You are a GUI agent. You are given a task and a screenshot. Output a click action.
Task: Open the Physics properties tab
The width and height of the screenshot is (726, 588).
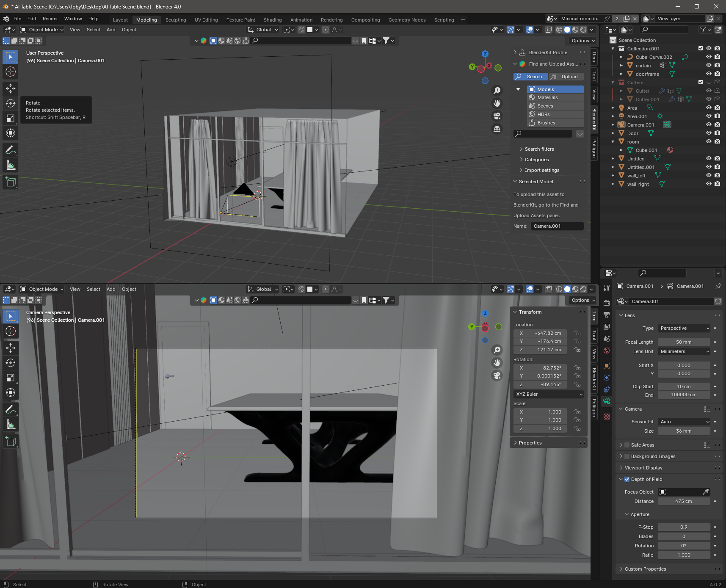[x=607, y=378]
